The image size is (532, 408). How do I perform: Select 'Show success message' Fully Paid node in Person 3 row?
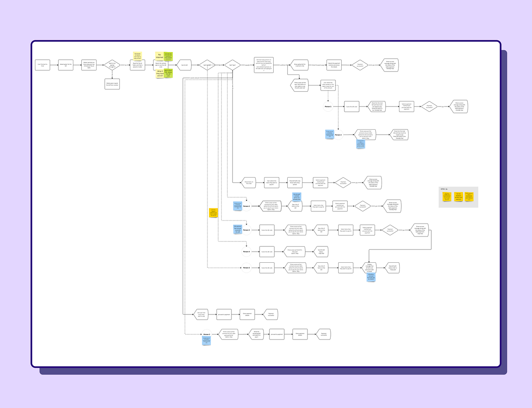pyautogui.click(x=420, y=230)
